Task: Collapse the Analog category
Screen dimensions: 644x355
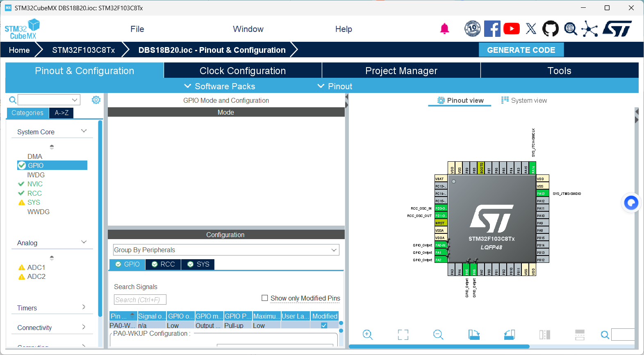Action: pos(84,242)
